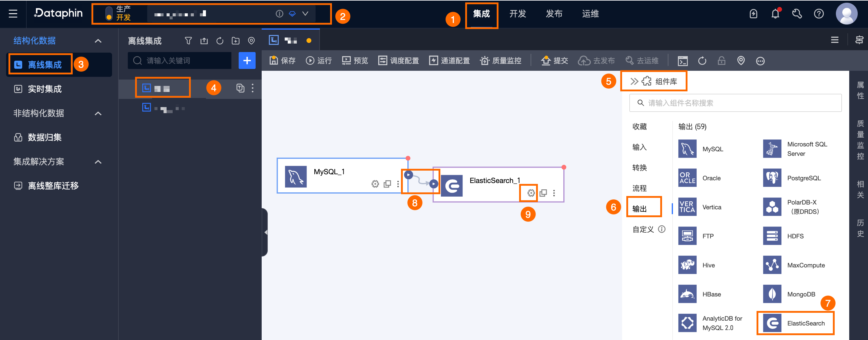Expand the project selector dropdown arrow
868x340 pixels.
tap(305, 14)
